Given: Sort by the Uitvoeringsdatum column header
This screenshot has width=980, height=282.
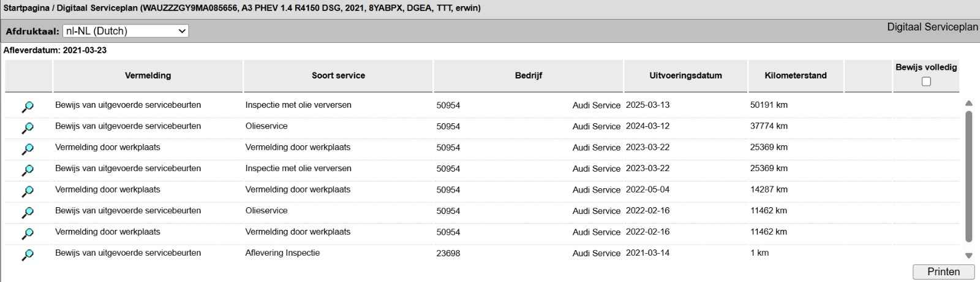Looking at the screenshot, I should click(685, 75).
